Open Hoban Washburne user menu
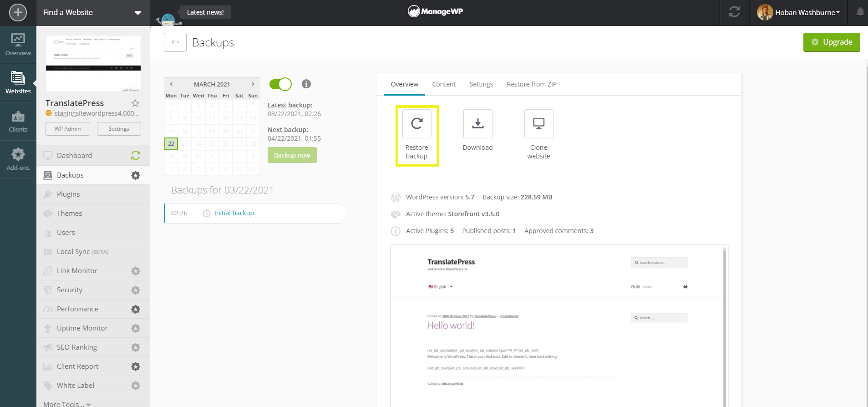Viewport: 868px width, 407px height. pyautogui.click(x=798, y=13)
